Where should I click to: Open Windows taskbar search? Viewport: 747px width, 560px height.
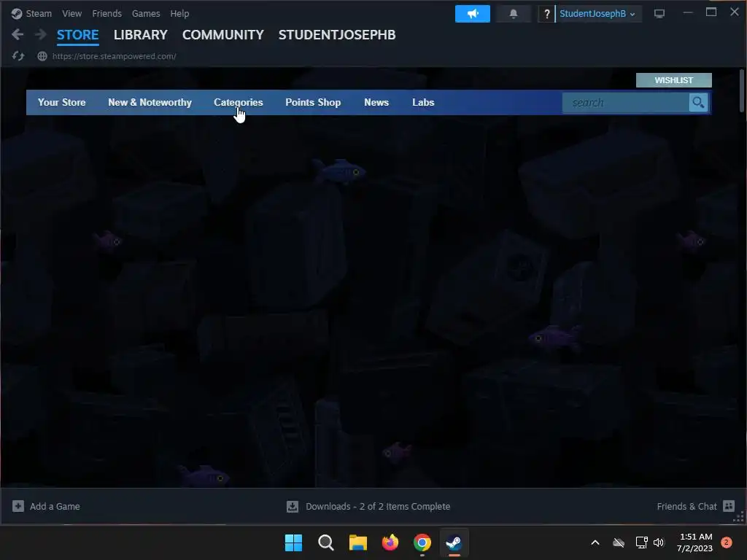(326, 542)
